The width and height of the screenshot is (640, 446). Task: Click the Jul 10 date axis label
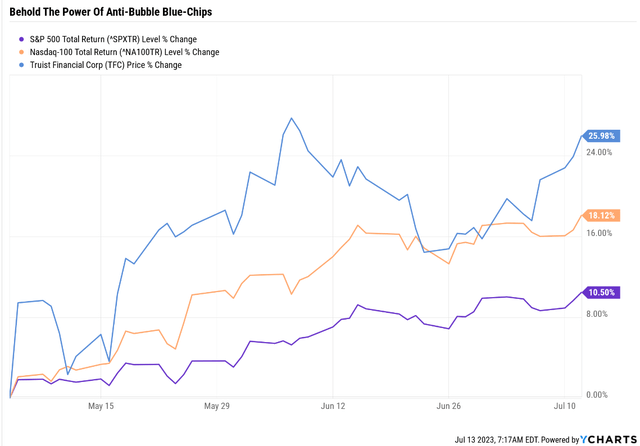point(564,406)
